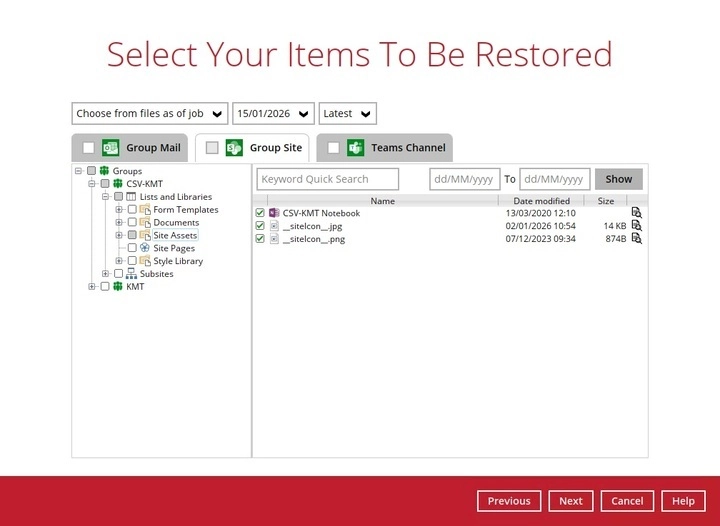This screenshot has width=720, height=526.
Task: Click preview icon for CSV-KMT Notebook row
Action: pos(636,213)
